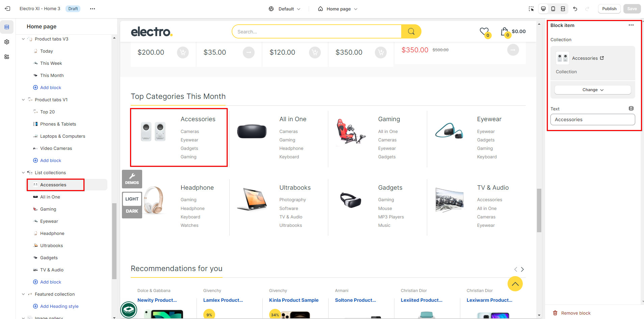Screen dimensions: 644x319
Task: Collapse the Product tabs V3 section
Action: click(x=23, y=39)
